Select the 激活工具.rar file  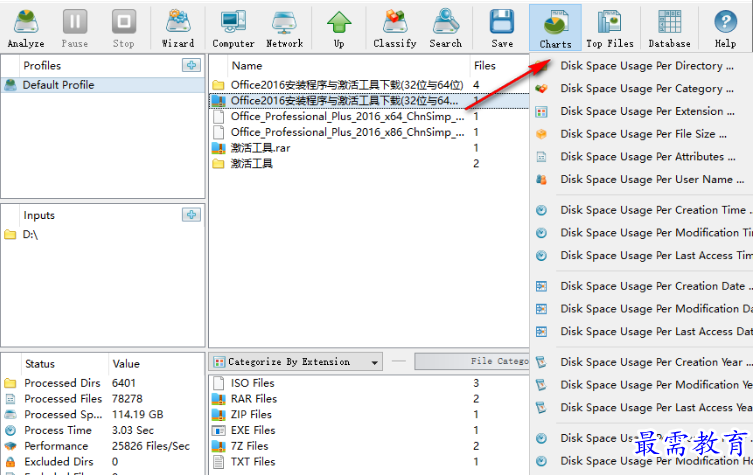(x=369, y=148)
